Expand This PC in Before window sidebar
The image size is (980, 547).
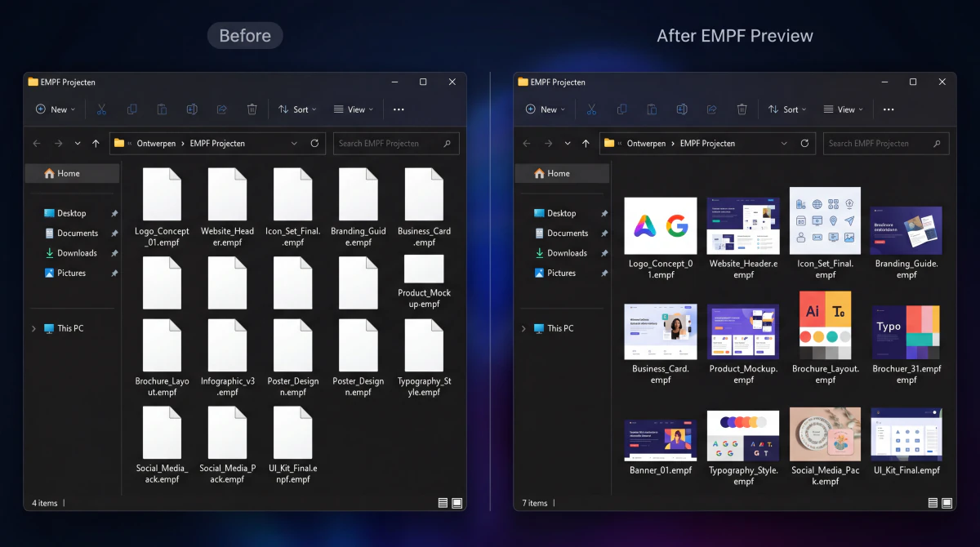click(33, 328)
